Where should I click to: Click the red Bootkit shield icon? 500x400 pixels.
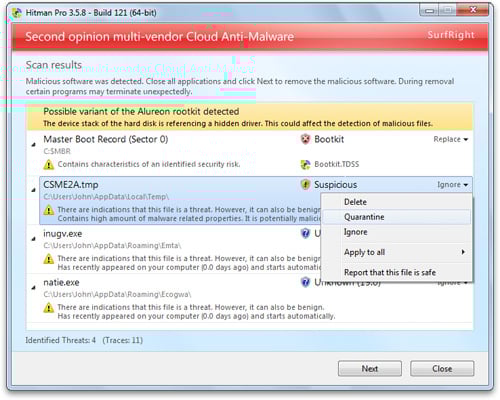(x=305, y=139)
